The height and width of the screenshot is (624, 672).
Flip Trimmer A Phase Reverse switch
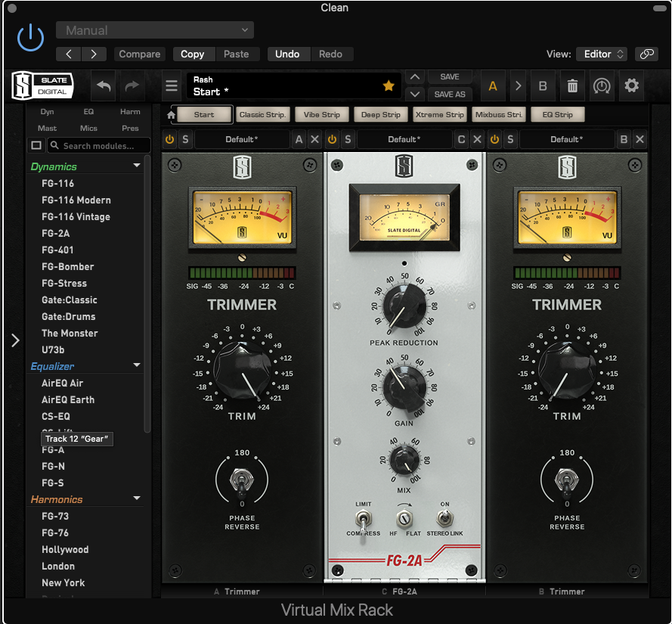tap(242, 481)
